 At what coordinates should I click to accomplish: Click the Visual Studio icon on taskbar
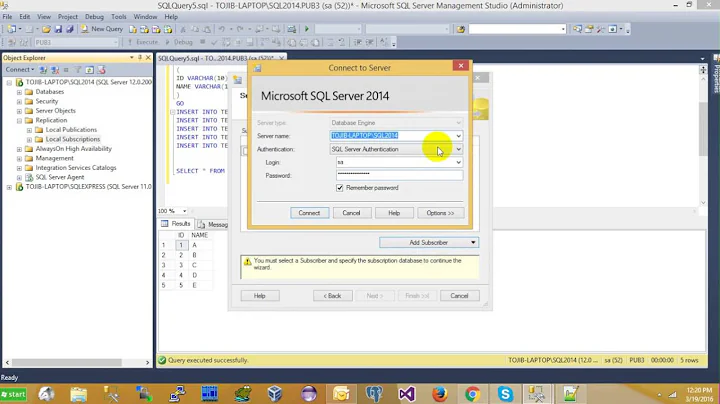coord(407,394)
